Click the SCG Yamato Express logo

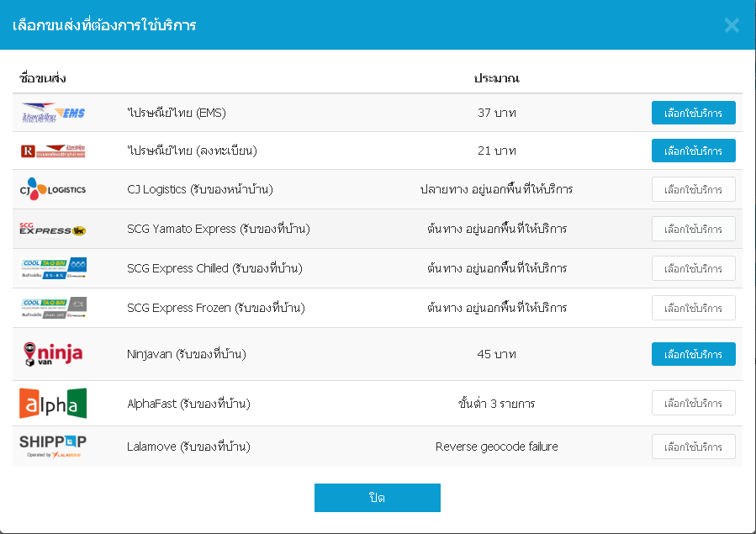coord(53,229)
